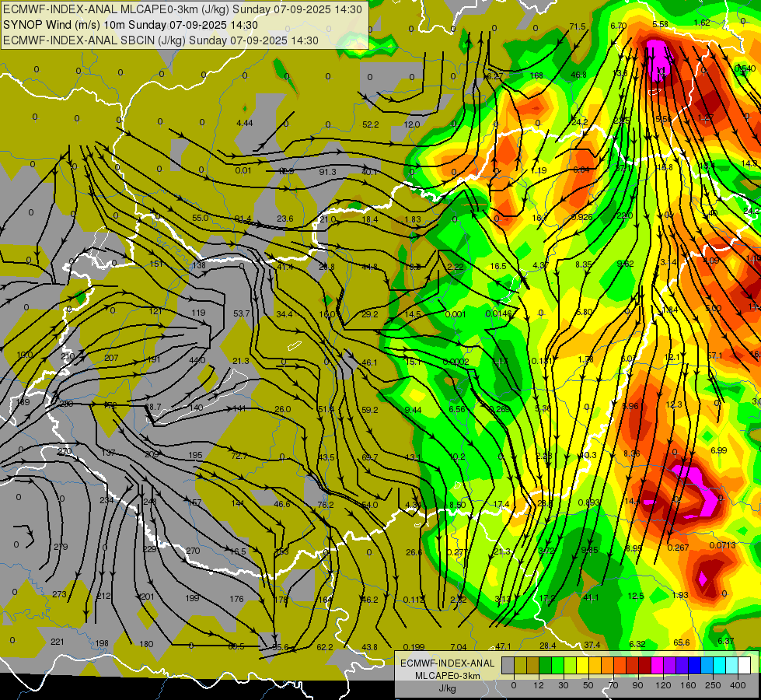Click the 'SYNOP Wind (m/s) 10m' header line
Screen dimensions: 761x700
click(131, 25)
